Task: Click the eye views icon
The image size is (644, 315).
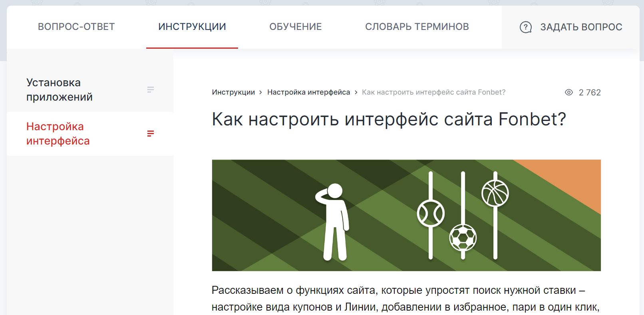Action: point(569,92)
